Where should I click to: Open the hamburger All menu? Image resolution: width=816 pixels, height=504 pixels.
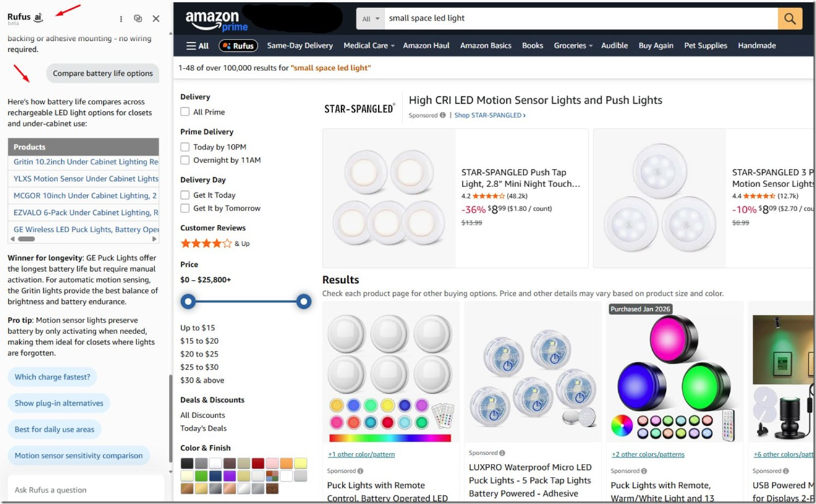coord(198,46)
